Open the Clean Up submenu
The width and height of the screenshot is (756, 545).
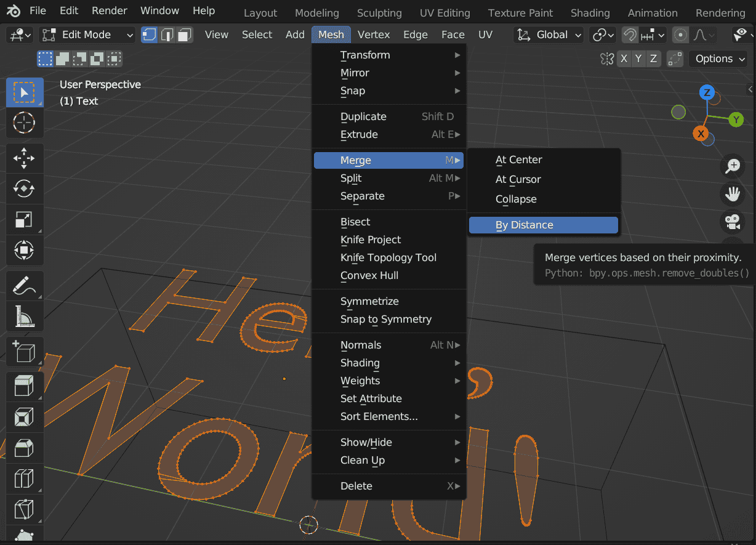tap(389, 461)
